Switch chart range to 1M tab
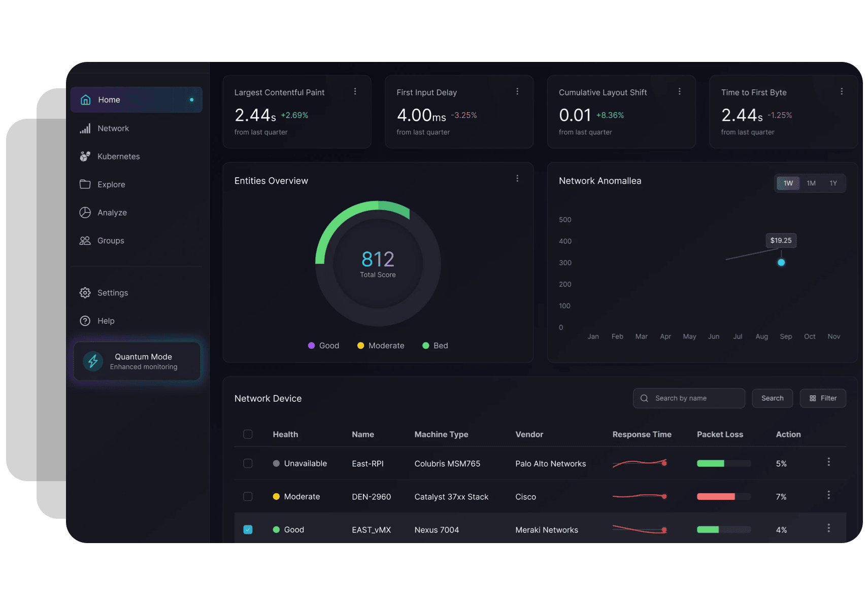Image resolution: width=868 pixels, height=605 pixels. point(811,183)
